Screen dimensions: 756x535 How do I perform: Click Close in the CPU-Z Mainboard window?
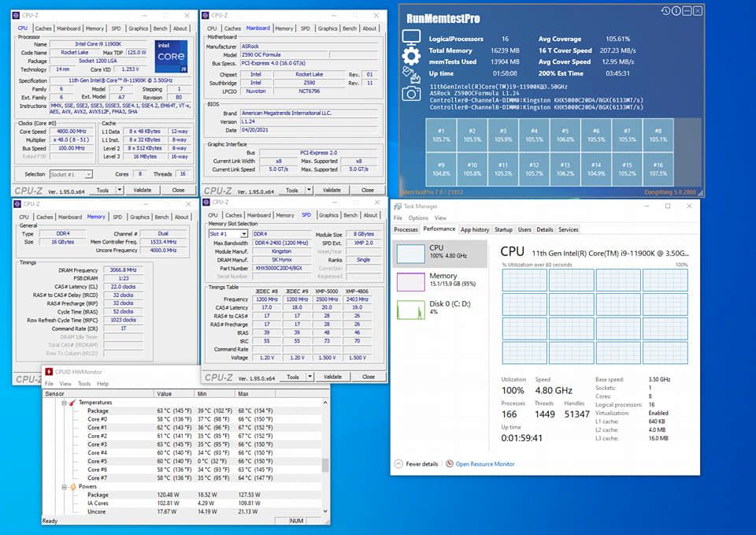tap(368, 190)
